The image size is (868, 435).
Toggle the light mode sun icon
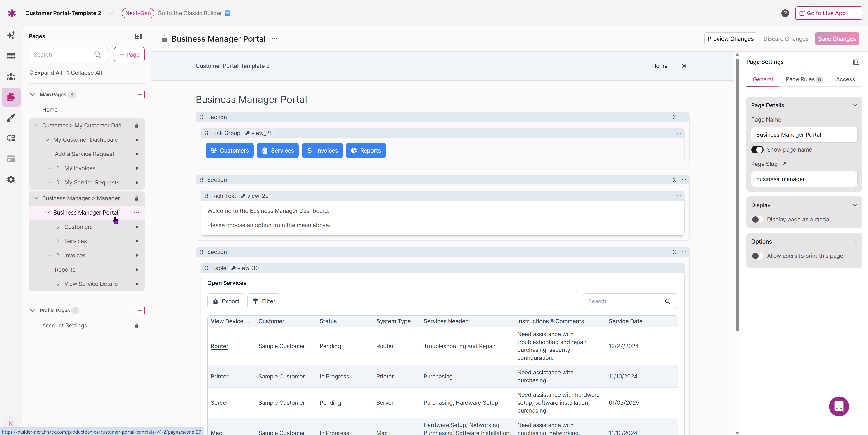[684, 66]
